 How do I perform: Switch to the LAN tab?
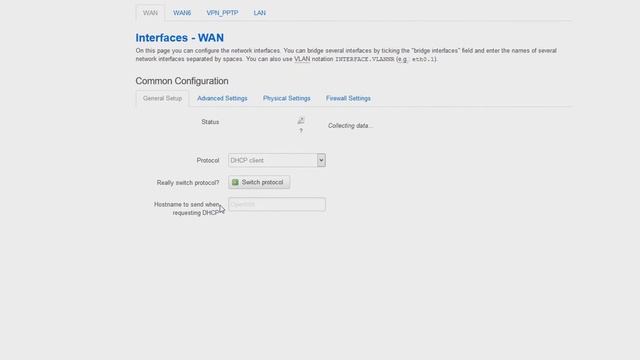coord(260,13)
